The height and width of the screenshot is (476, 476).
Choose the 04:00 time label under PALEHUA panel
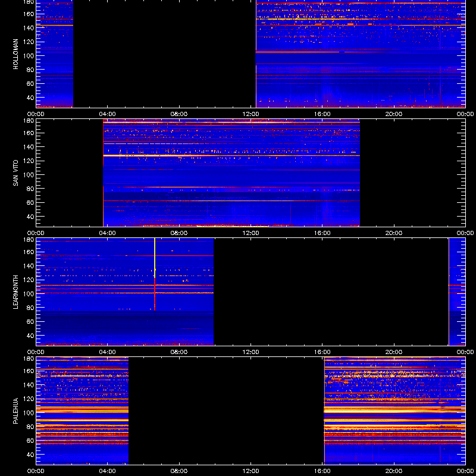pyautogui.click(x=108, y=471)
